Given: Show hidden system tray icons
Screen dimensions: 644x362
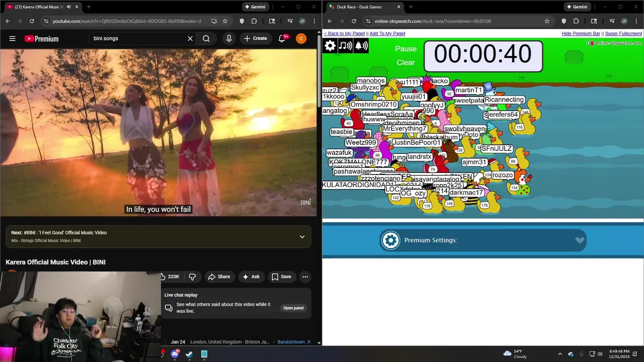Looking at the screenshot, I should tap(560, 354).
